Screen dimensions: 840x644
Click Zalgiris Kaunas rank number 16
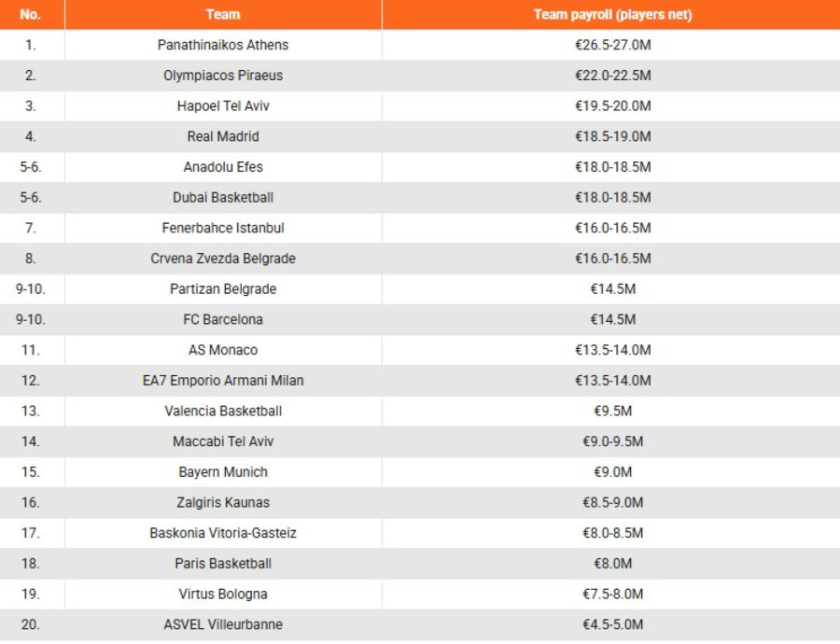(x=31, y=502)
